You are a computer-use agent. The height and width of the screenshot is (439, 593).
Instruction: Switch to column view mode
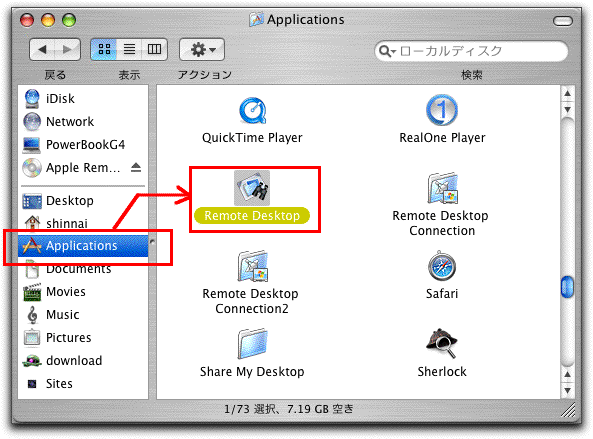(154, 49)
